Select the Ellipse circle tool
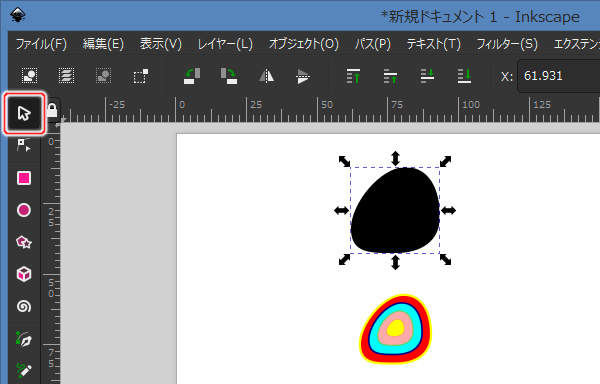 point(24,210)
